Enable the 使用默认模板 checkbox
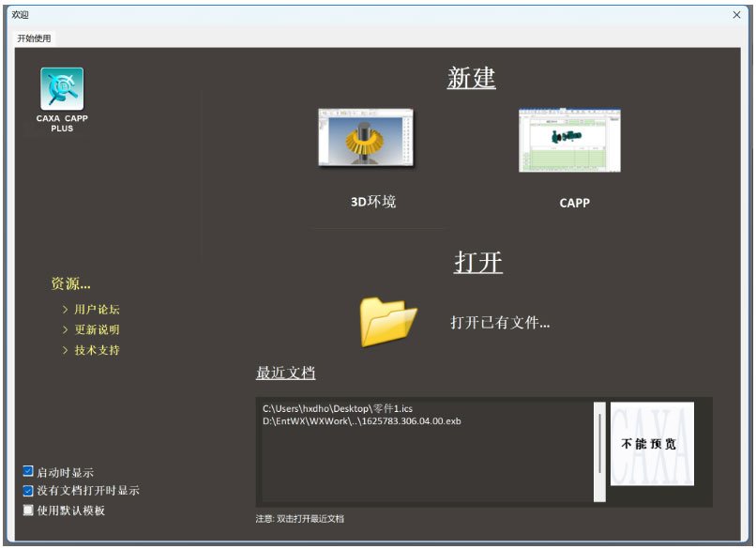Viewport: 756px width, 549px height. pos(28,510)
